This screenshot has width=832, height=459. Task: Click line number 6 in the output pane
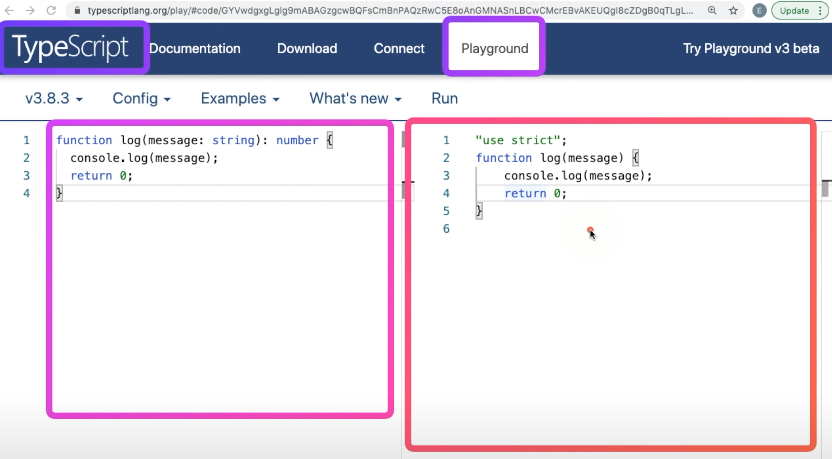[446, 229]
